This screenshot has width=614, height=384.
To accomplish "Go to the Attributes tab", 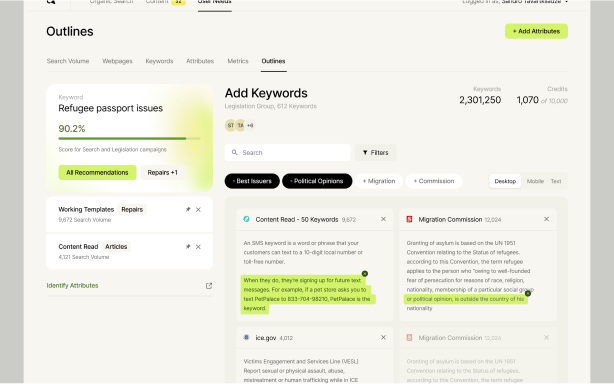I will click(200, 61).
